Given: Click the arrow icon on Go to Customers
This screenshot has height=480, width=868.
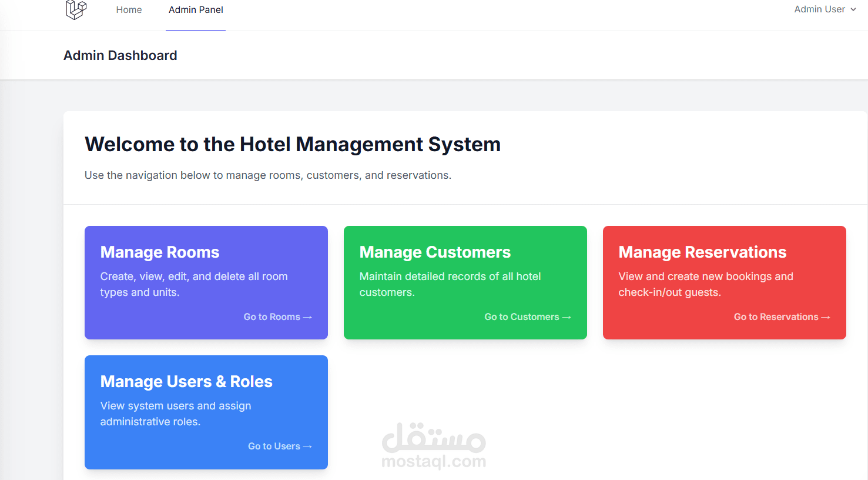Looking at the screenshot, I should [x=566, y=316].
